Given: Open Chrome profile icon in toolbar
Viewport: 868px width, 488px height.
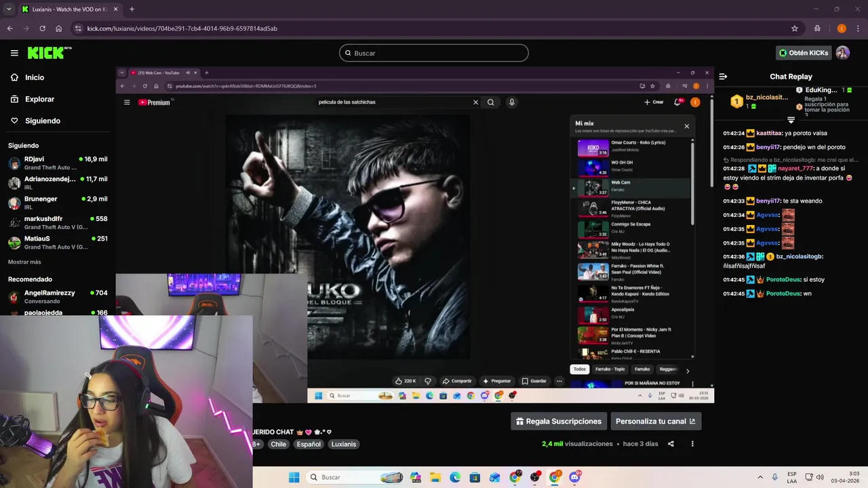Looking at the screenshot, I should pyautogui.click(x=842, y=28).
